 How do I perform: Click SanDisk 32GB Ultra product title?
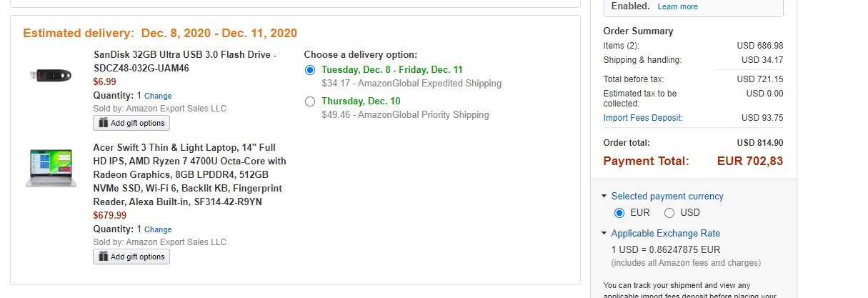tap(185, 61)
